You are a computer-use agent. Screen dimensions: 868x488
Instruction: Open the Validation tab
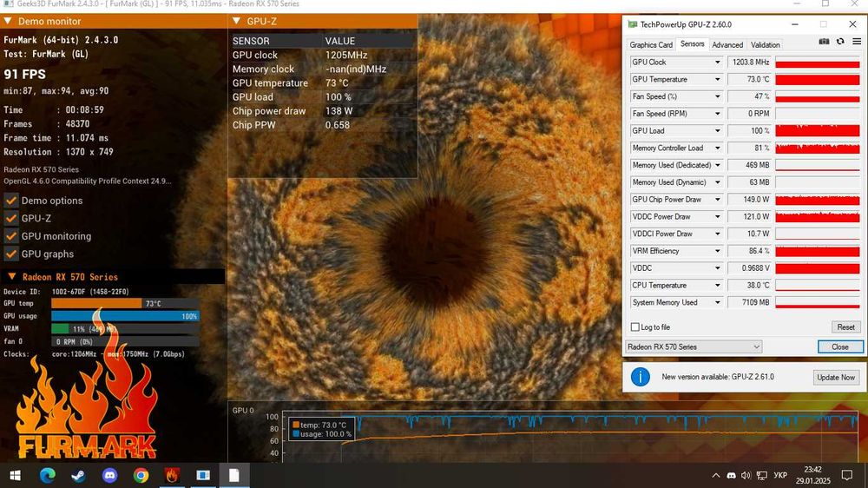(x=765, y=45)
